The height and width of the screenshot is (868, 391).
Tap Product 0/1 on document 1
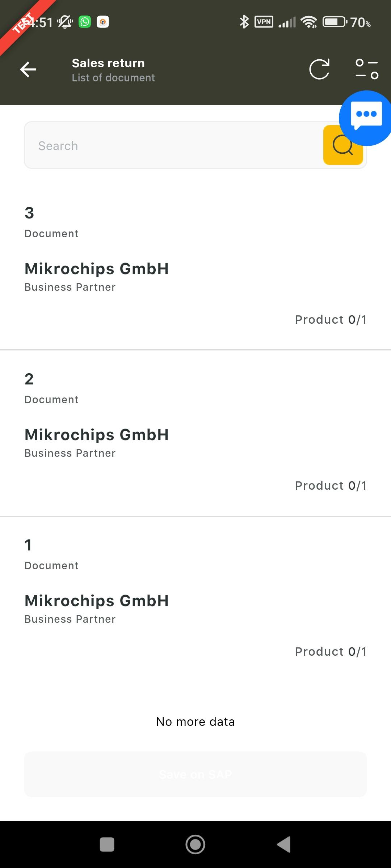(x=331, y=652)
